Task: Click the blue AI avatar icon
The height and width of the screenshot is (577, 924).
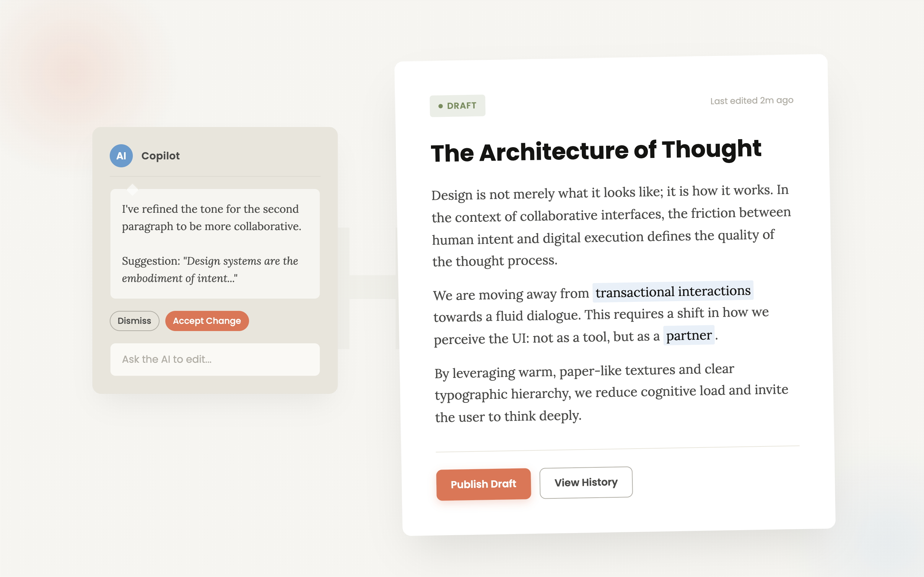Action: tap(121, 156)
